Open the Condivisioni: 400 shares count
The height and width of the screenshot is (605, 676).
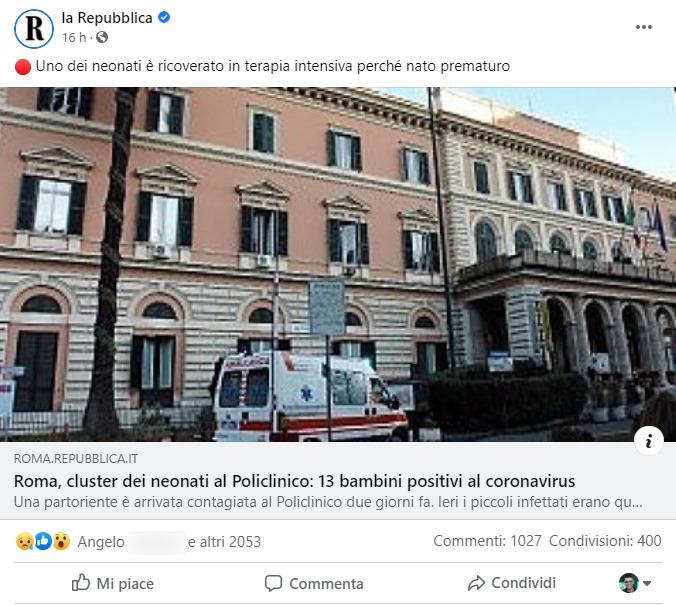click(605, 540)
